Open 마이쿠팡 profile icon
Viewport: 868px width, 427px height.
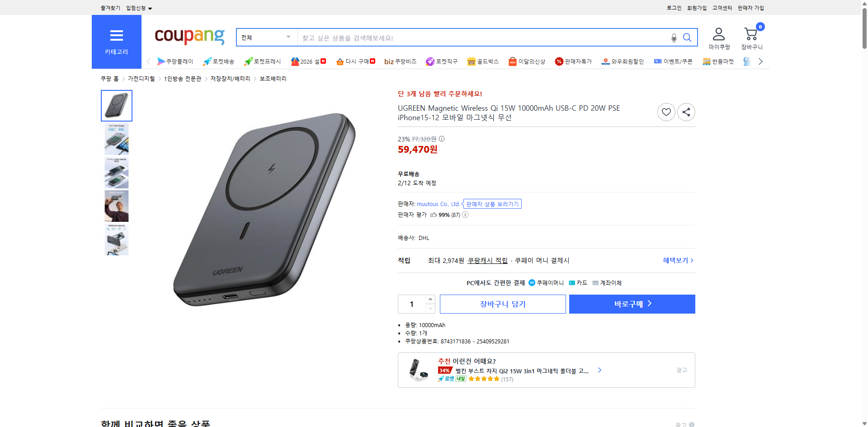pos(718,33)
